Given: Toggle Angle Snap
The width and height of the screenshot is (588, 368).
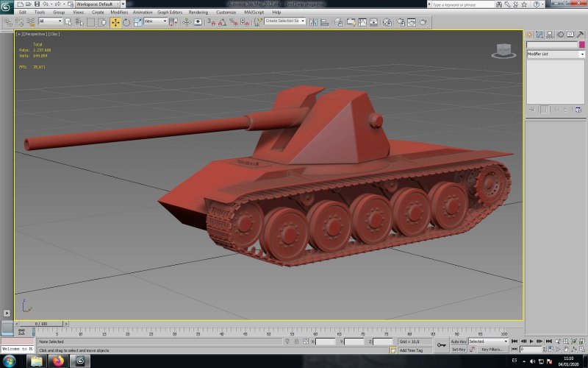Looking at the screenshot, I should [223, 22].
